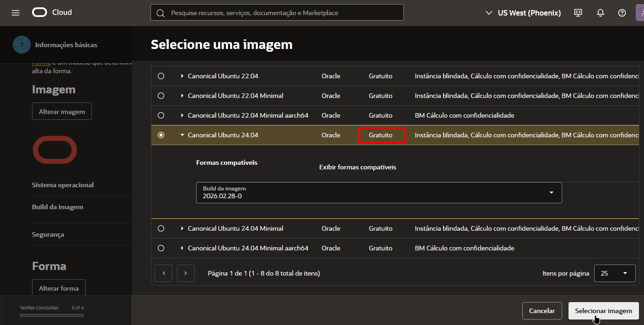
Task: Open the Cloud Shell developer tools icon
Action: pyautogui.click(x=578, y=13)
